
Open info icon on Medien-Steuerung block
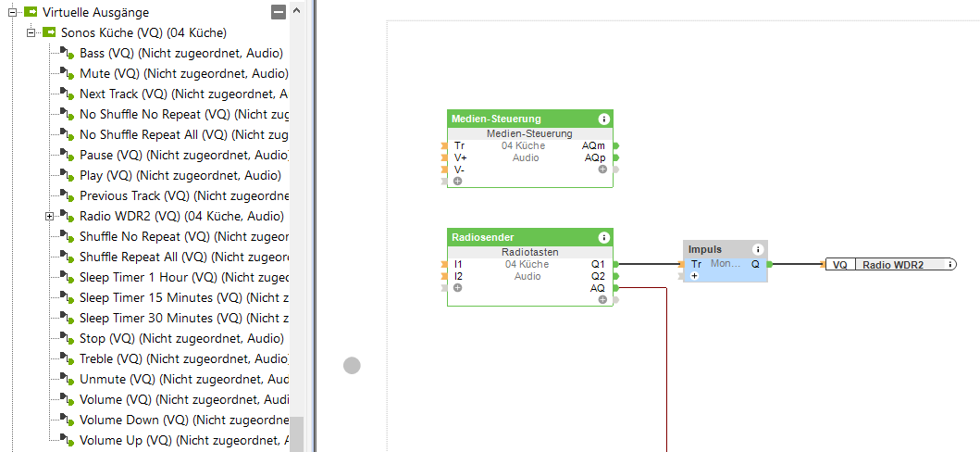point(604,119)
